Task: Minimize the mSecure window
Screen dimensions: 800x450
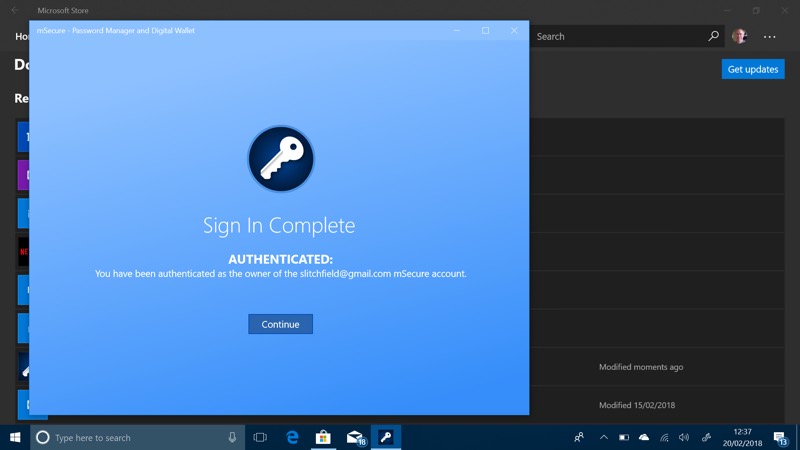Action: pos(457,31)
